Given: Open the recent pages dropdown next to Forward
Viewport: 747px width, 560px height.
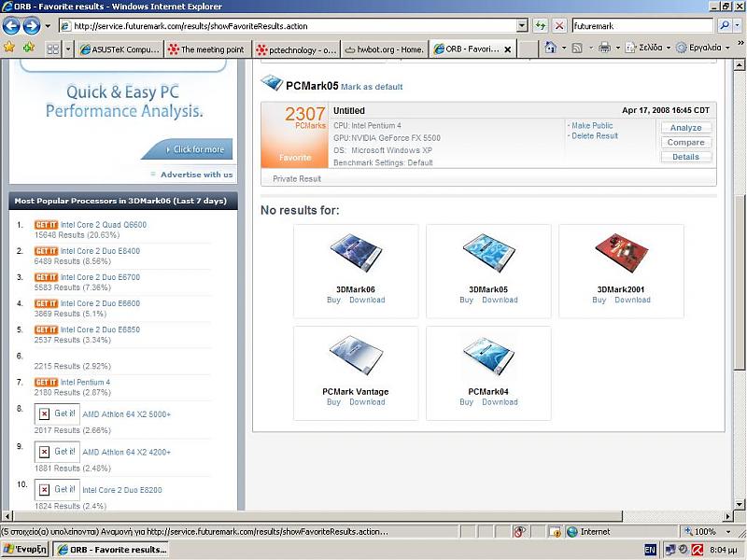Looking at the screenshot, I should 48,26.
